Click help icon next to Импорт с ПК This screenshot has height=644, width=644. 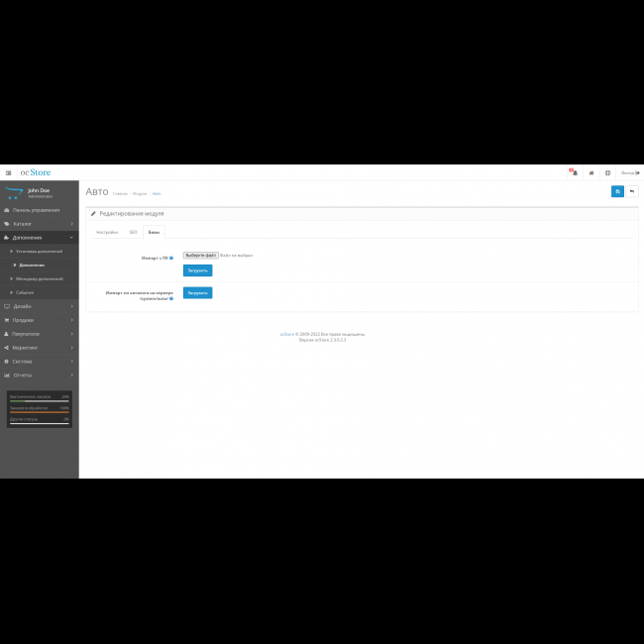[x=170, y=257]
